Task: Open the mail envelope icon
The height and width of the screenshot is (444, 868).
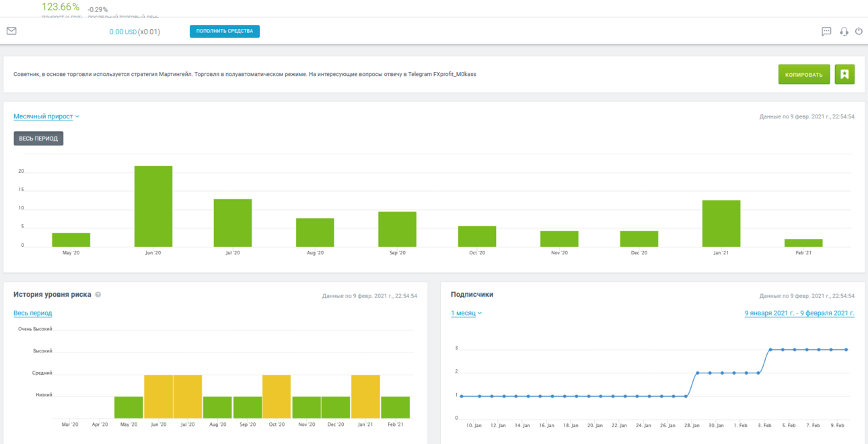Action: [11, 31]
